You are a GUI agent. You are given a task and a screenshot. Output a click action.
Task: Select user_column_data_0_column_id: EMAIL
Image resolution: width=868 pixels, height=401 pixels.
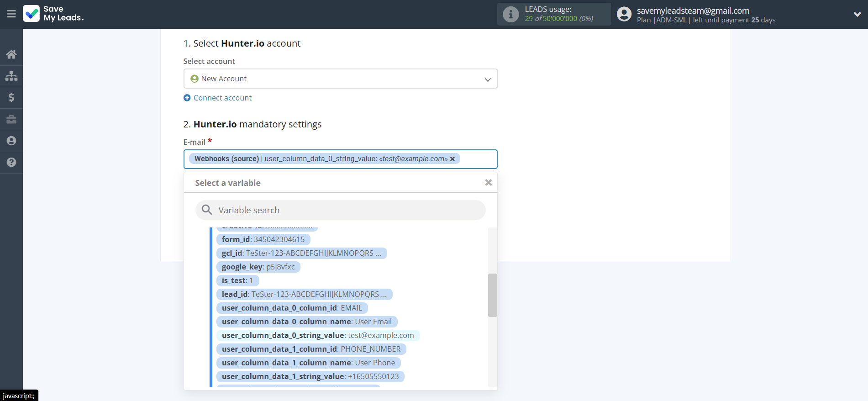292,308
